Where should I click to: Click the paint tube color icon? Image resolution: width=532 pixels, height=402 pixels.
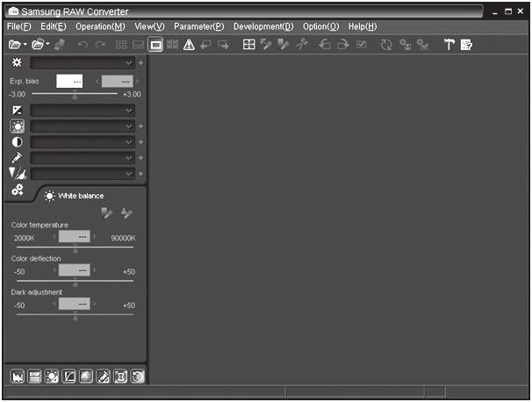(x=17, y=158)
